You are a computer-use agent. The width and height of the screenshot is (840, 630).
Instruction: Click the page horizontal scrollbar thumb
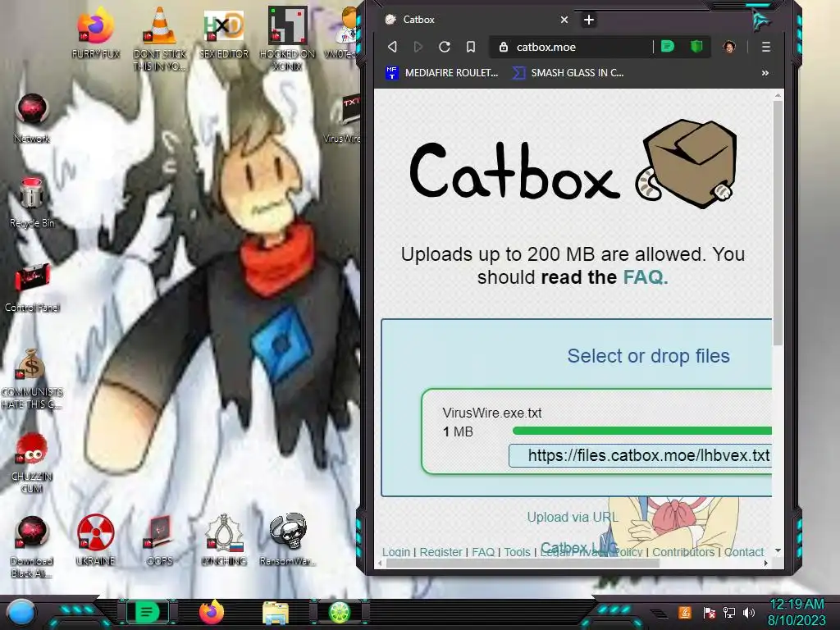(523, 563)
